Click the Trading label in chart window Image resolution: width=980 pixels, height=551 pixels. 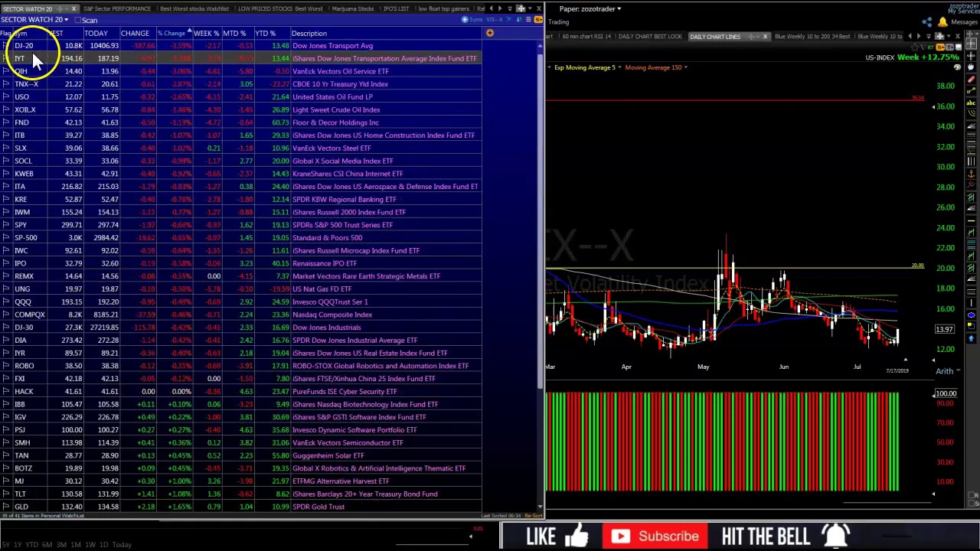[x=558, y=22]
